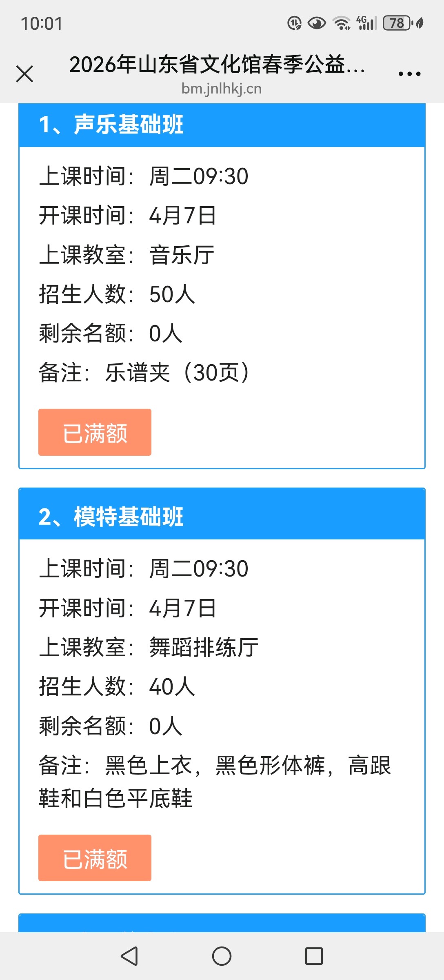Tap the bm.jnlhkj.cn URL text
The image size is (444, 980).
(222, 89)
